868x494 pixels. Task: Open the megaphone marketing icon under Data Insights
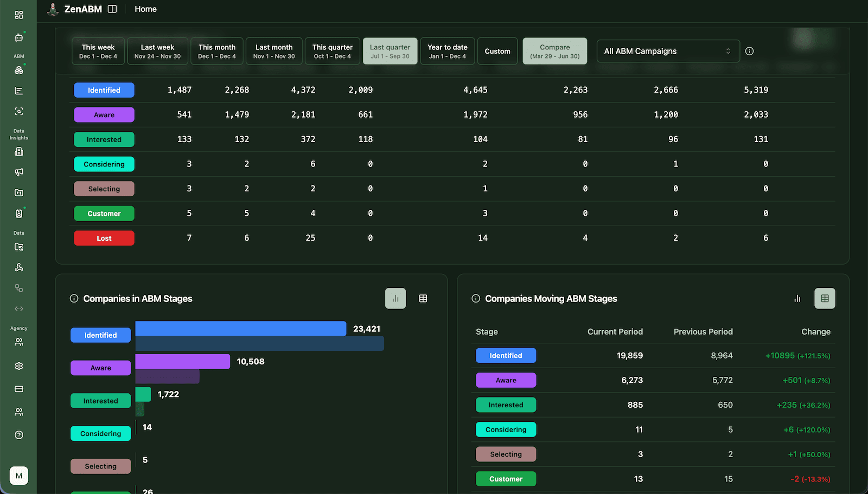[18, 172]
